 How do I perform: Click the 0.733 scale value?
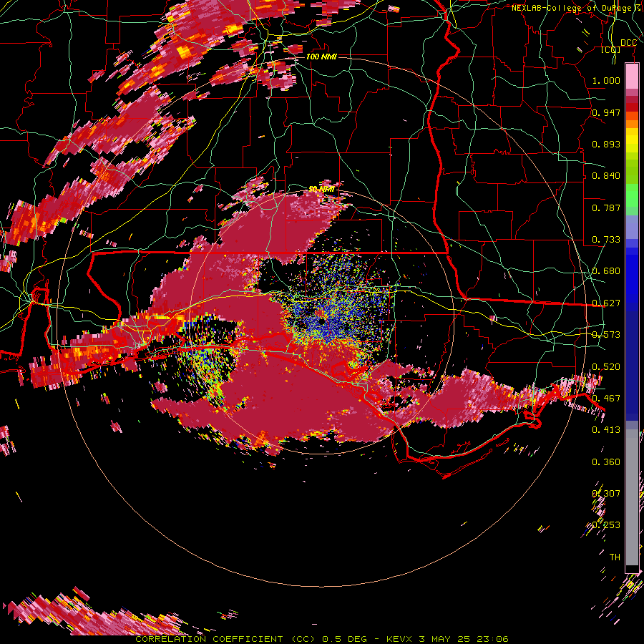coord(606,240)
